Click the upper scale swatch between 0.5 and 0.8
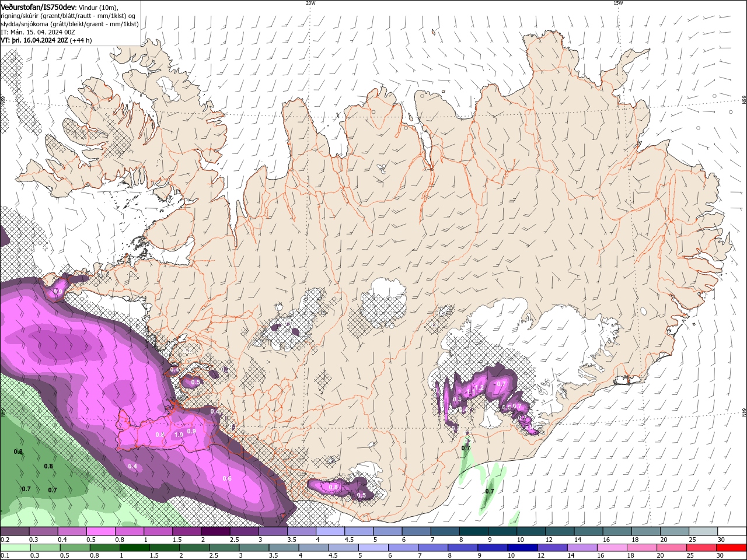747x560 pixels. click(x=100, y=531)
